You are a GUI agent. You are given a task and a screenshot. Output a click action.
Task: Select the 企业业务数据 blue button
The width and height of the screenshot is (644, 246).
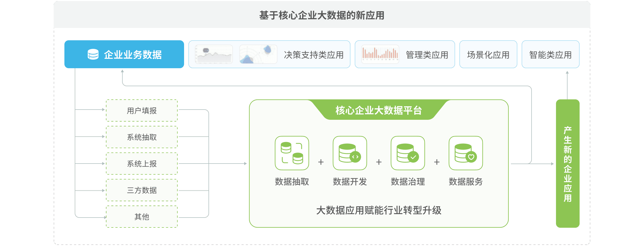[x=124, y=54]
